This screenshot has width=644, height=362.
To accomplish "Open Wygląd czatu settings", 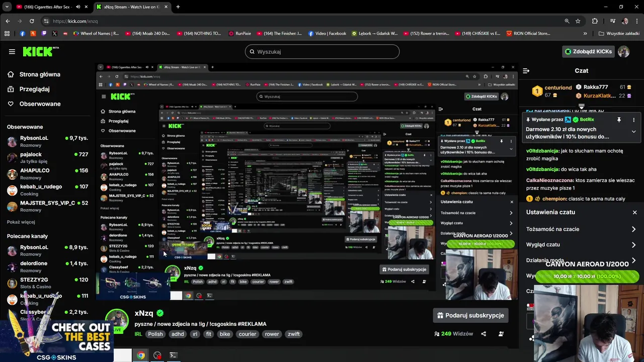I will tap(581, 244).
